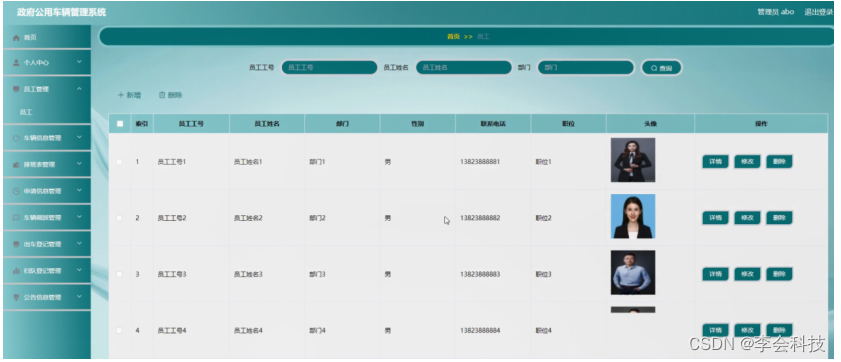Open the 员工 submenu item

click(26, 113)
